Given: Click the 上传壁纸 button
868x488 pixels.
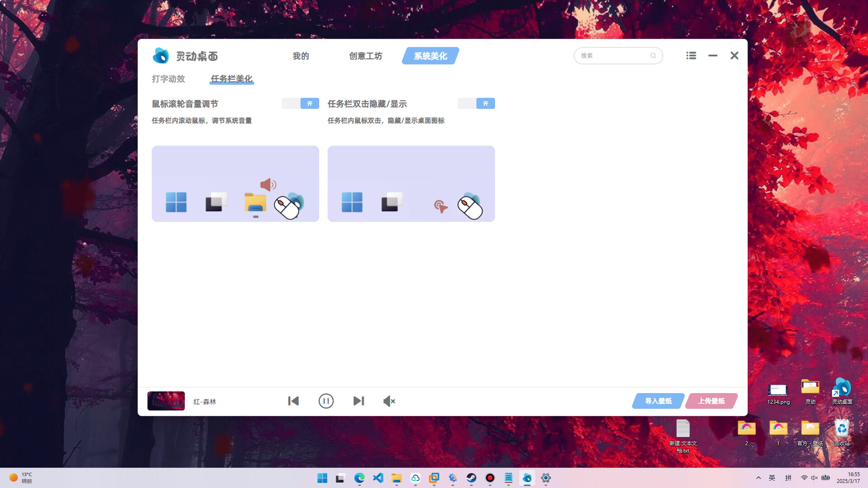Looking at the screenshot, I should tap(711, 401).
